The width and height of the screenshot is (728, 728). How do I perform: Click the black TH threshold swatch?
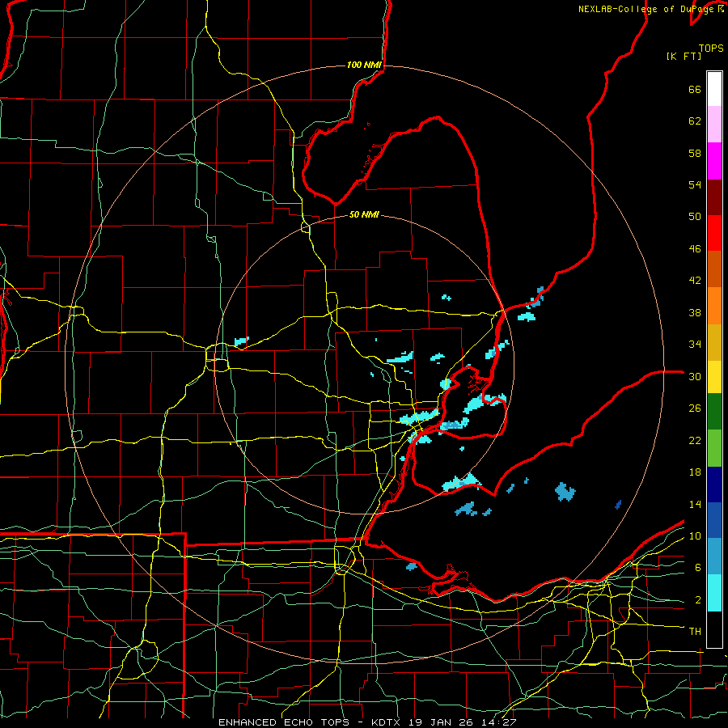[714, 629]
